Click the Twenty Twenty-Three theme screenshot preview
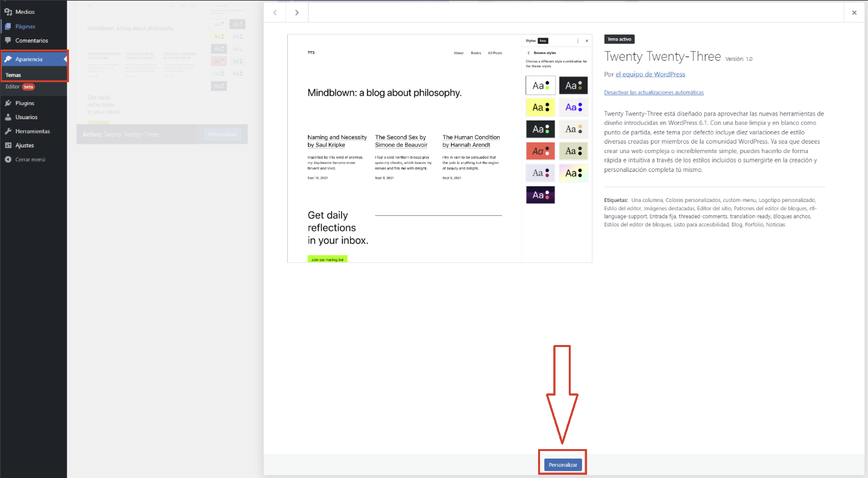The height and width of the screenshot is (478, 868). coord(440,148)
